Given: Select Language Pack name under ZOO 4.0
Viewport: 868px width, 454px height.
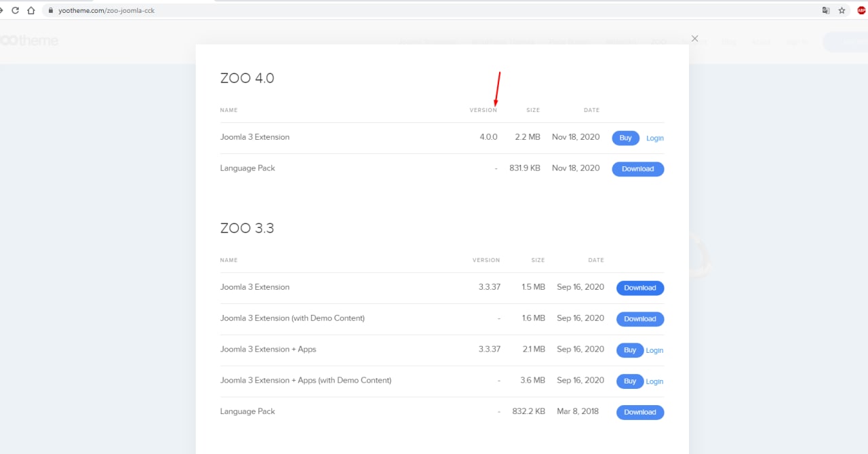Looking at the screenshot, I should [x=248, y=168].
